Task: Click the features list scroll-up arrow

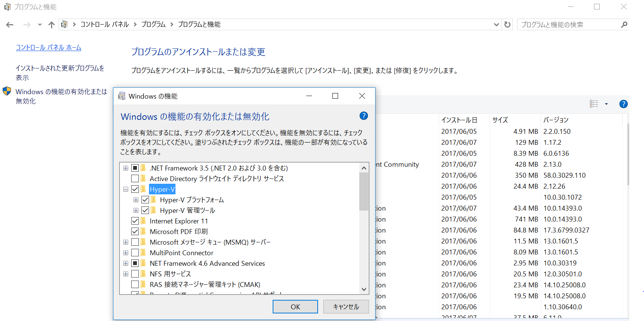Action: coord(364,168)
